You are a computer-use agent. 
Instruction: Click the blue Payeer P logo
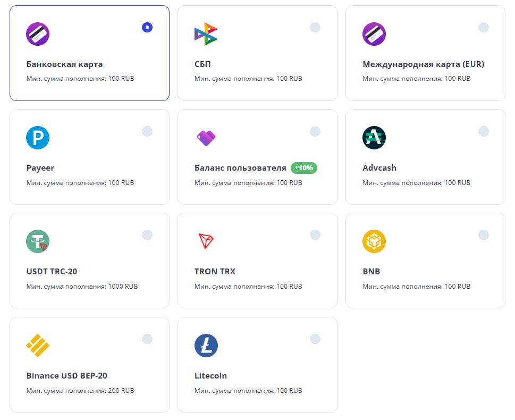click(38, 138)
